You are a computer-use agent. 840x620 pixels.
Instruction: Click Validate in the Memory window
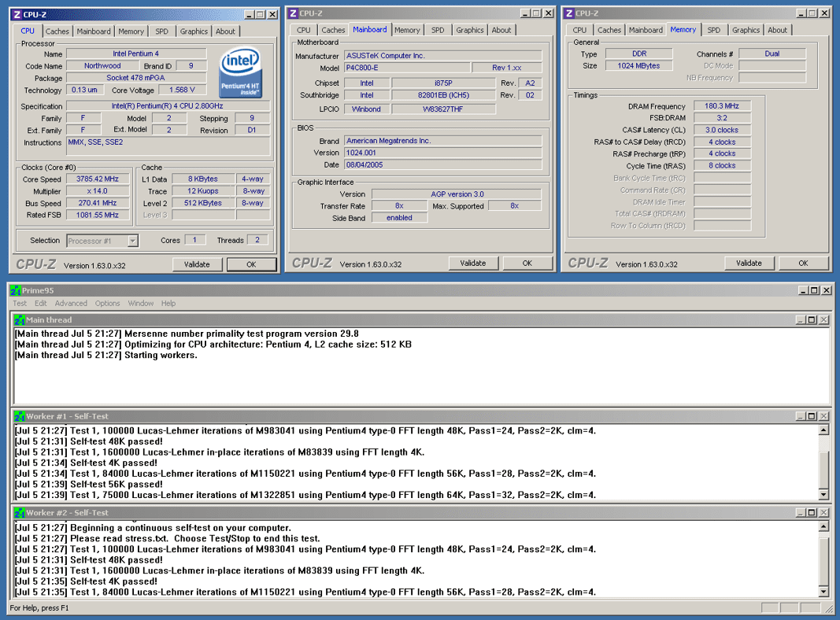tap(749, 264)
